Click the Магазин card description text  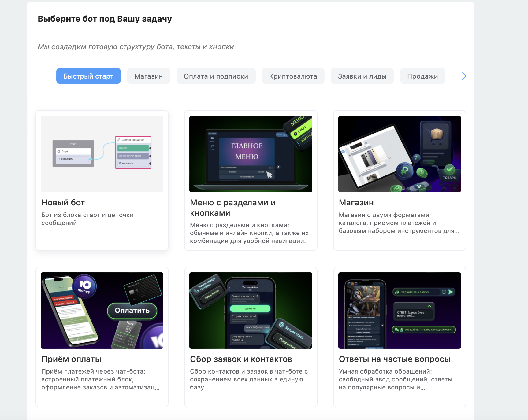399,223
